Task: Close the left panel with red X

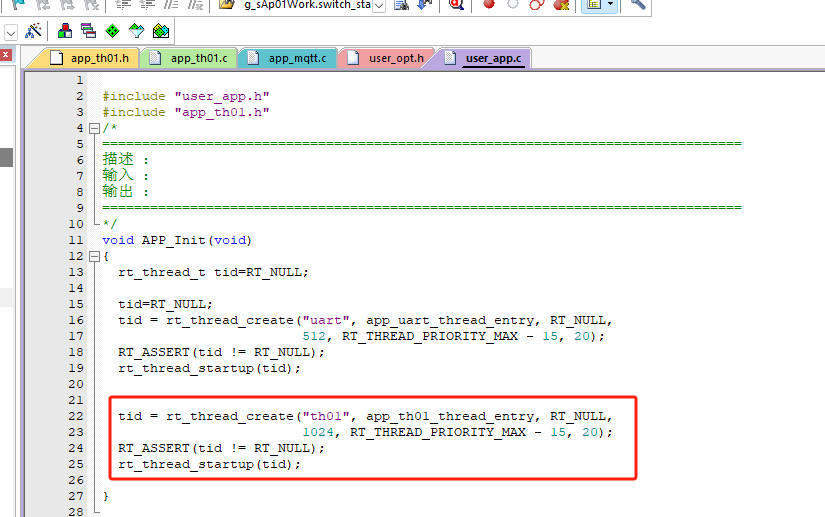Action: pyautogui.click(x=6, y=55)
